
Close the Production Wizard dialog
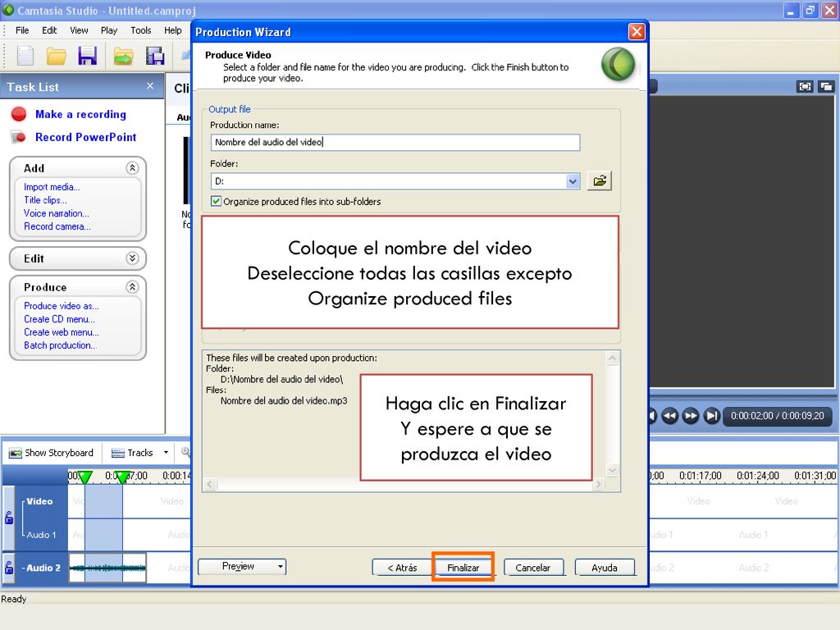(x=637, y=32)
